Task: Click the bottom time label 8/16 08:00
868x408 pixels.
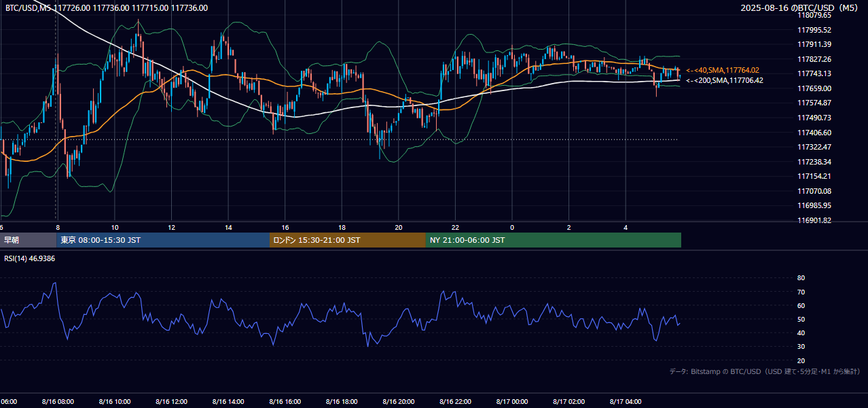Action: click(x=58, y=402)
